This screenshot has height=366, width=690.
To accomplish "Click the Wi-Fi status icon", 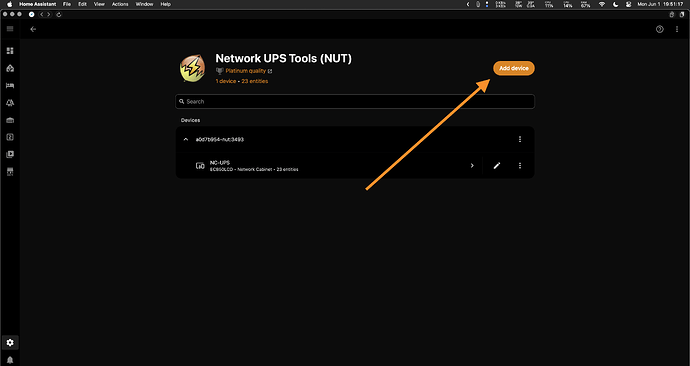I will tap(602, 4).
